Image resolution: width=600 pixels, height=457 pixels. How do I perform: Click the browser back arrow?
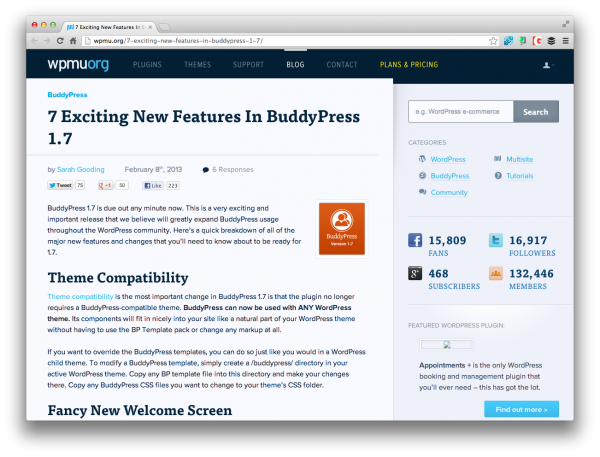point(34,41)
